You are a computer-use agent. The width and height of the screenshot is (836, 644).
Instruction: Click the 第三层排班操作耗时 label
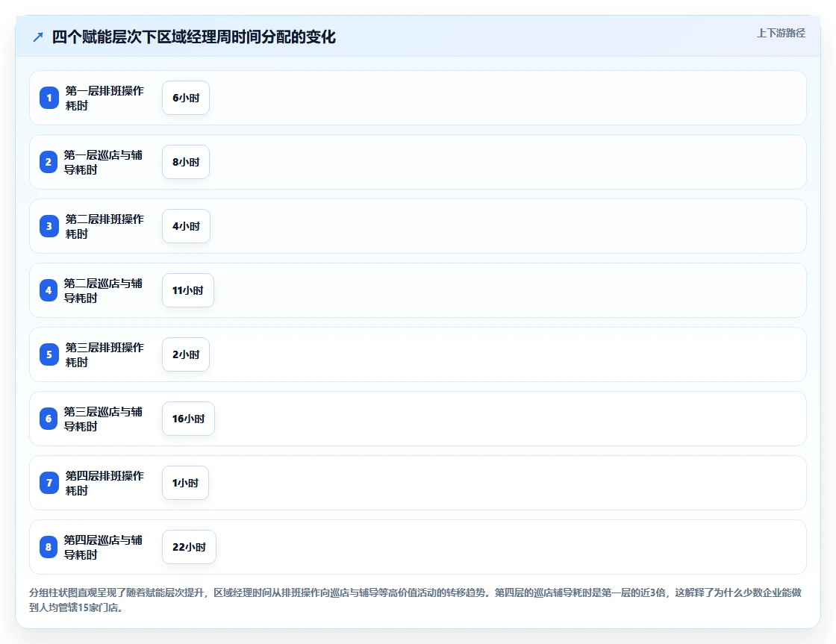point(104,354)
